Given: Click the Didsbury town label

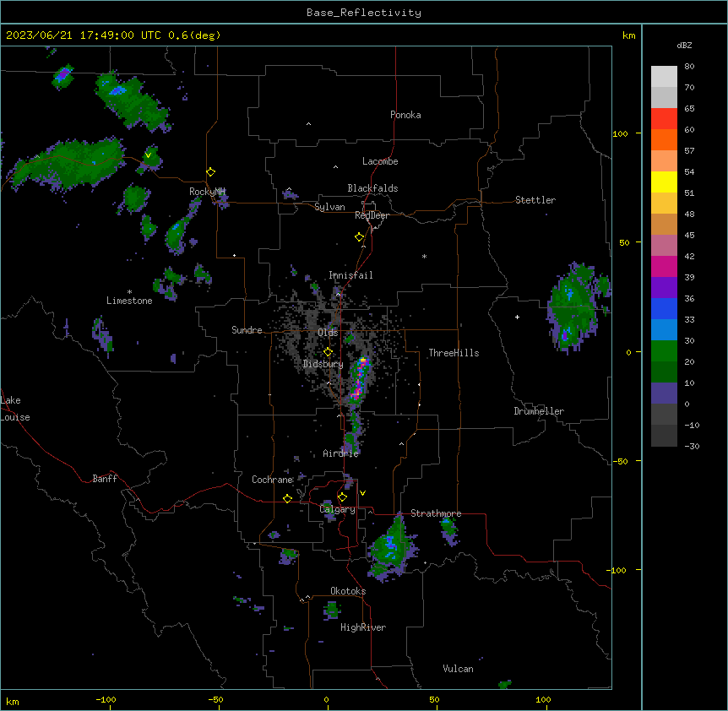Looking at the screenshot, I should tap(323, 364).
